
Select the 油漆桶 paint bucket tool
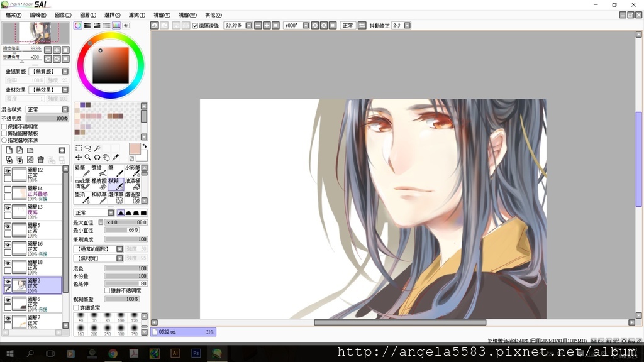pos(133,184)
